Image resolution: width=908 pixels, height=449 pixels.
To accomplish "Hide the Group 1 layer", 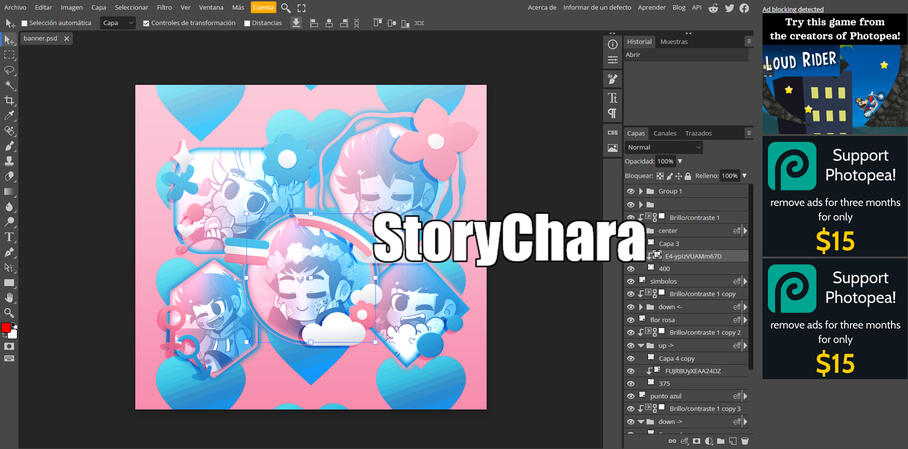I will click(x=630, y=191).
